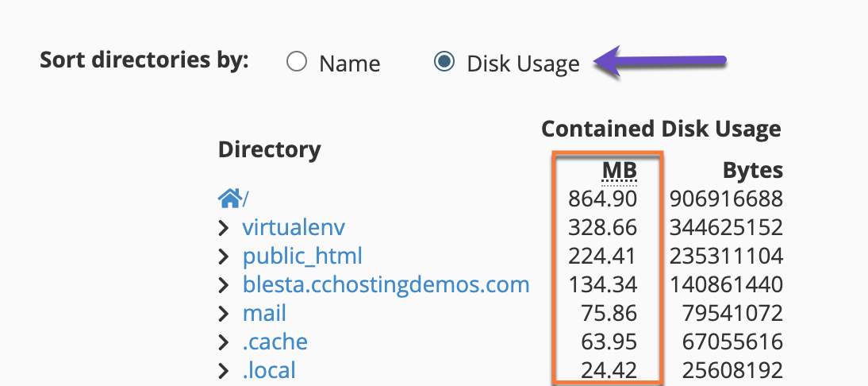
Task: Open the blesta.cchostingdemos.com link
Action: [386, 285]
